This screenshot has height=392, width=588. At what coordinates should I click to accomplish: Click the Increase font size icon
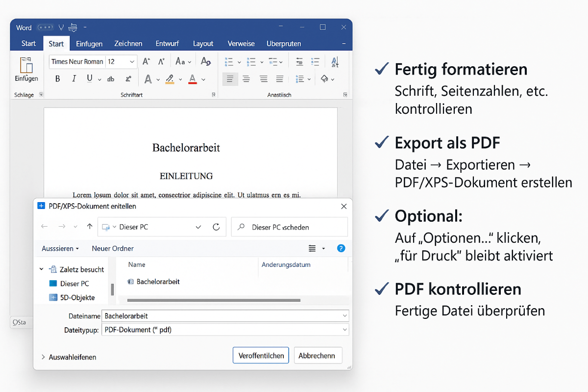145,61
